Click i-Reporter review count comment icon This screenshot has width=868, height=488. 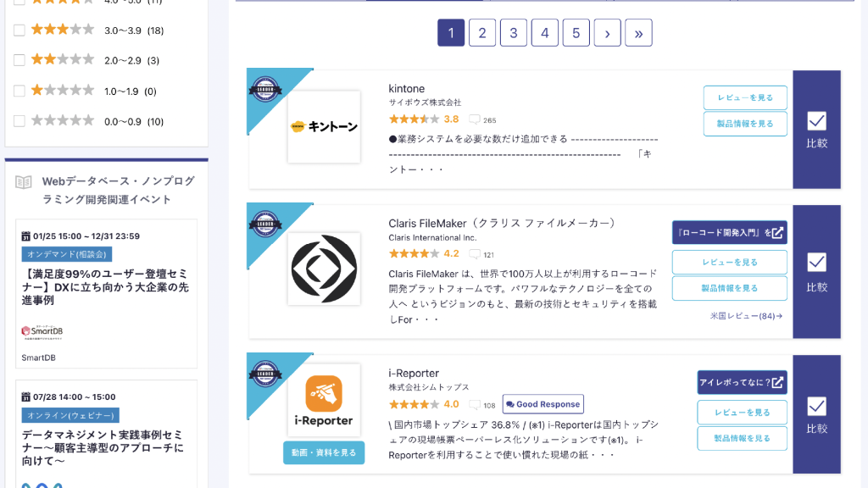[x=475, y=405]
